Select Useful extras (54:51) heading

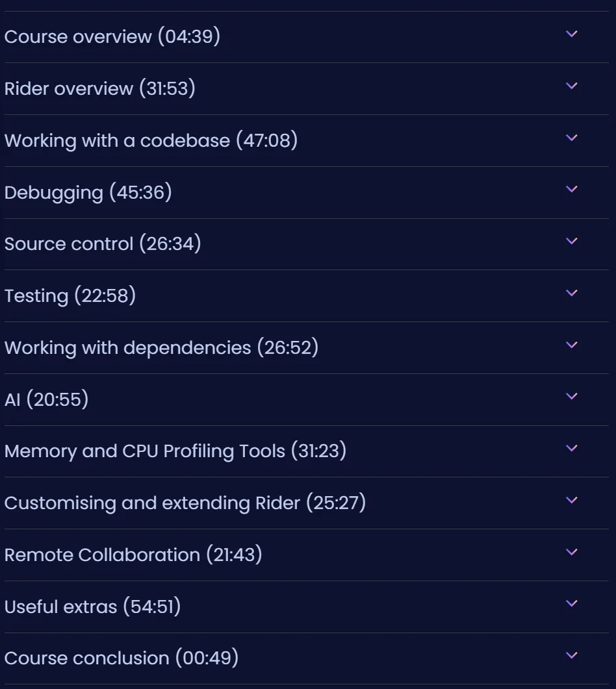[x=92, y=607]
